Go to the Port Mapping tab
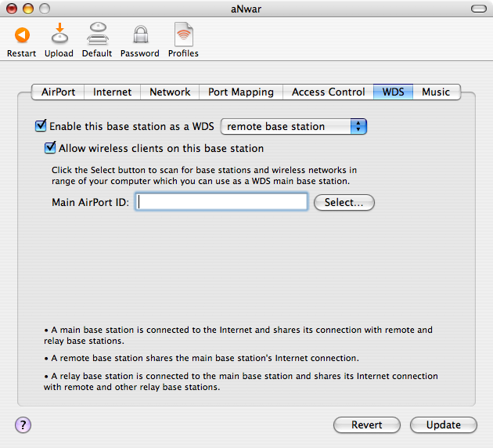 [241, 92]
